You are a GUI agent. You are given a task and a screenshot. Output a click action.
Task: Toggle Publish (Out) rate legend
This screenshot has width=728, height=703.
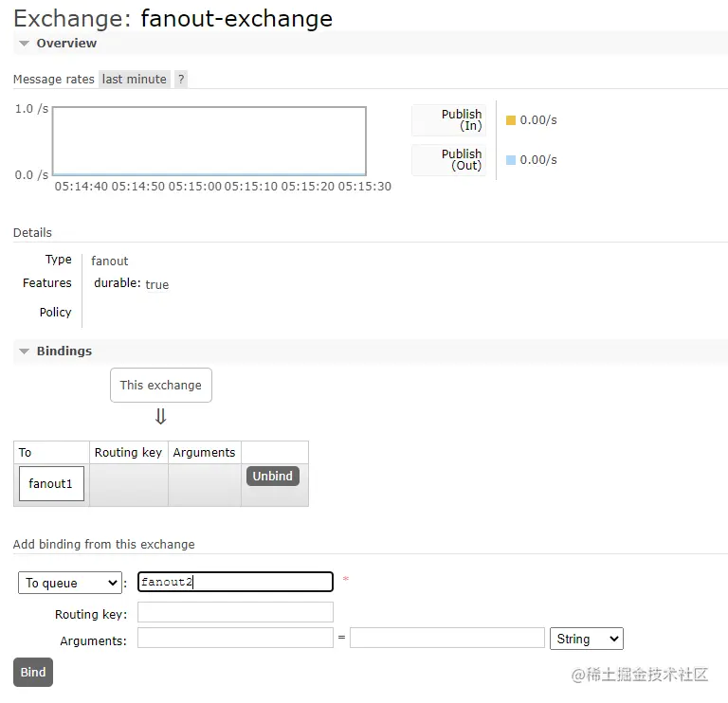[x=449, y=159]
